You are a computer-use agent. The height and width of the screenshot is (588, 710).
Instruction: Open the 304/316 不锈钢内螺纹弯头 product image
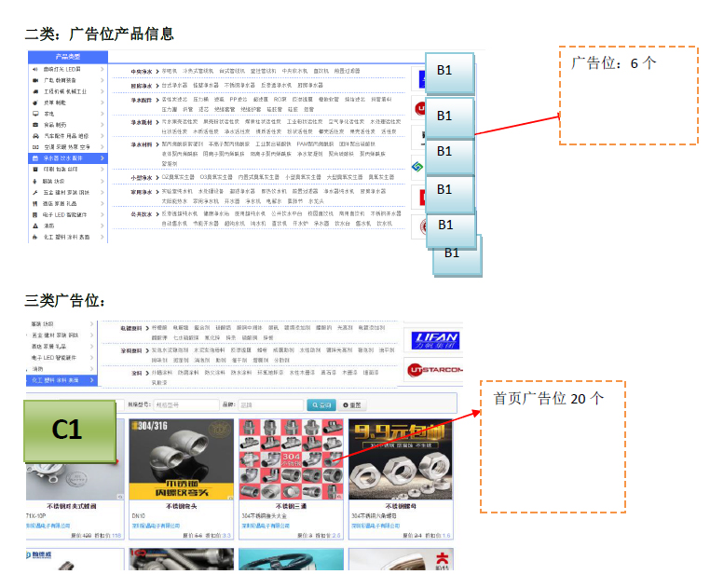(x=181, y=459)
